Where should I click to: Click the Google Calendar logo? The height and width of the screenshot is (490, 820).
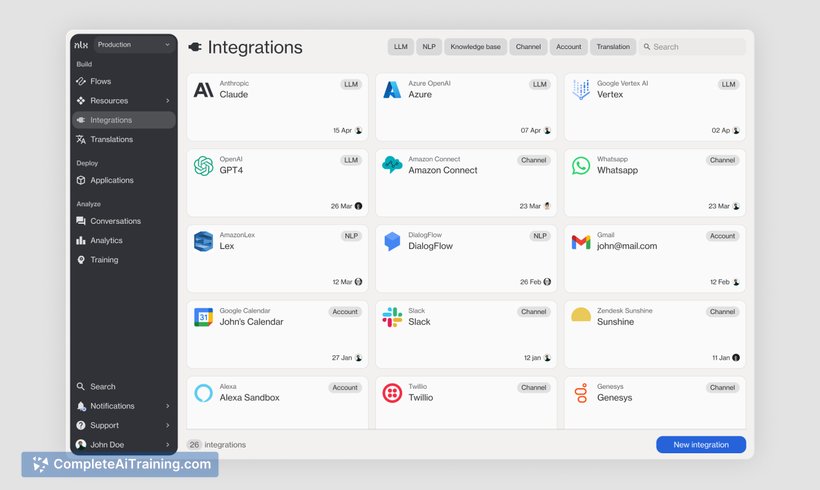203,317
